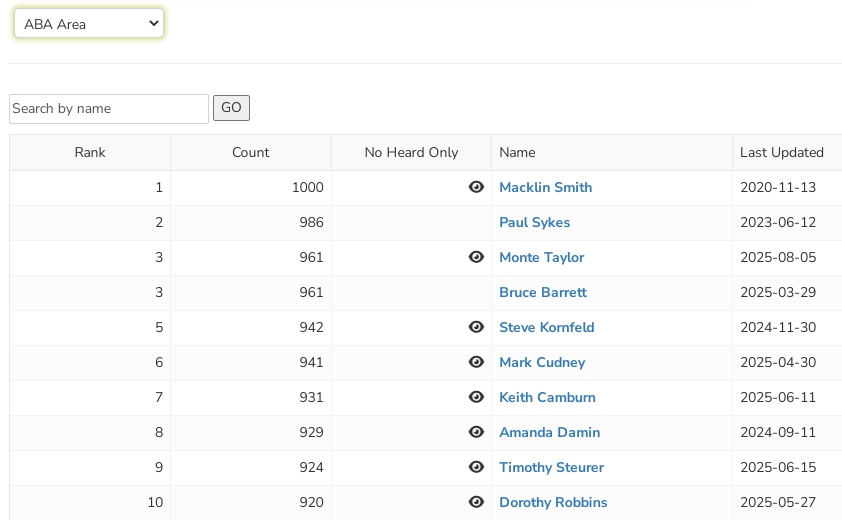Click the Name column header
The width and height of the screenshot is (842, 520).
pyautogui.click(x=517, y=152)
